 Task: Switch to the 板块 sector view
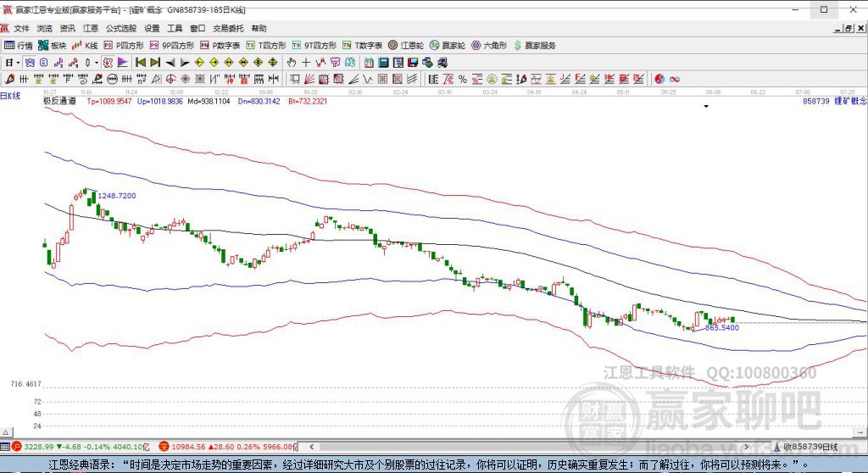[52, 46]
